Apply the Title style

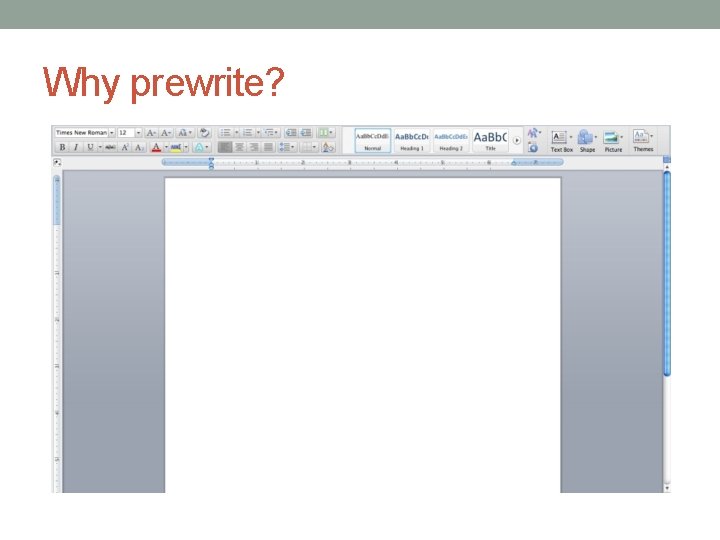490,141
